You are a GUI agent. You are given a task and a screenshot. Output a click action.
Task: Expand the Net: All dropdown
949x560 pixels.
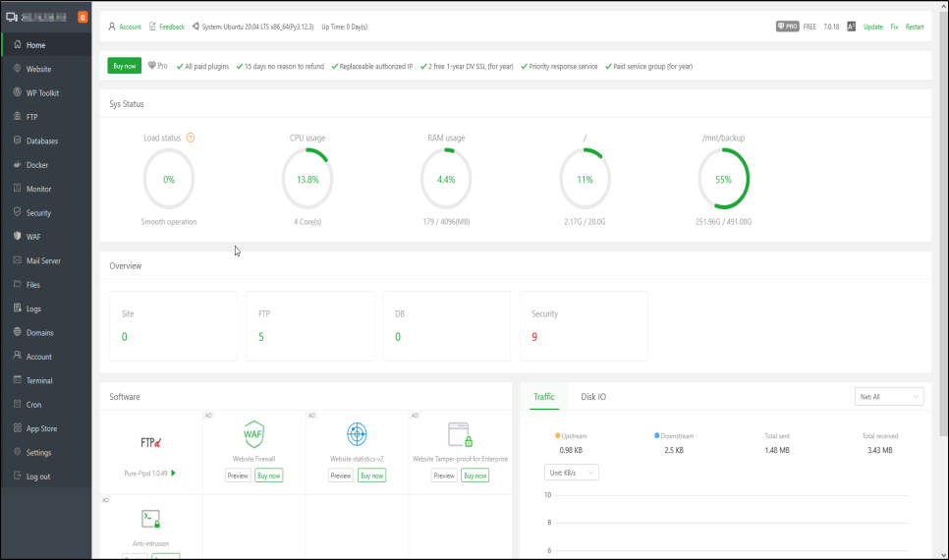pos(889,396)
